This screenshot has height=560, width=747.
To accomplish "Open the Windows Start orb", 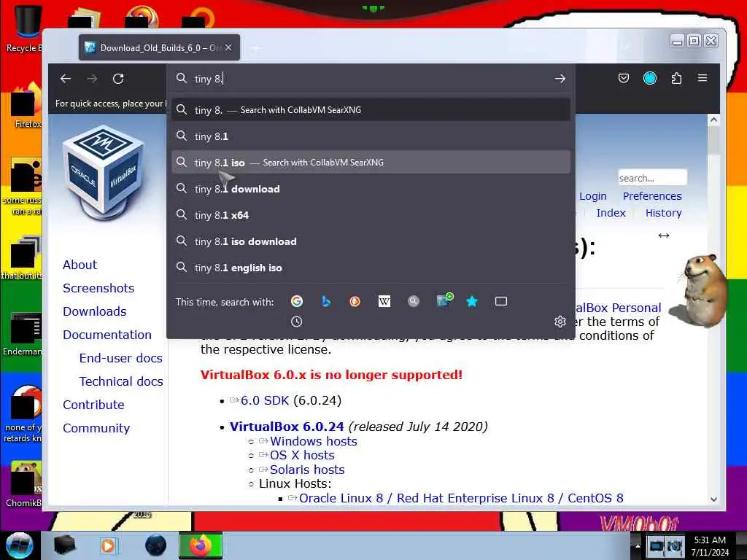I will [x=19, y=545].
